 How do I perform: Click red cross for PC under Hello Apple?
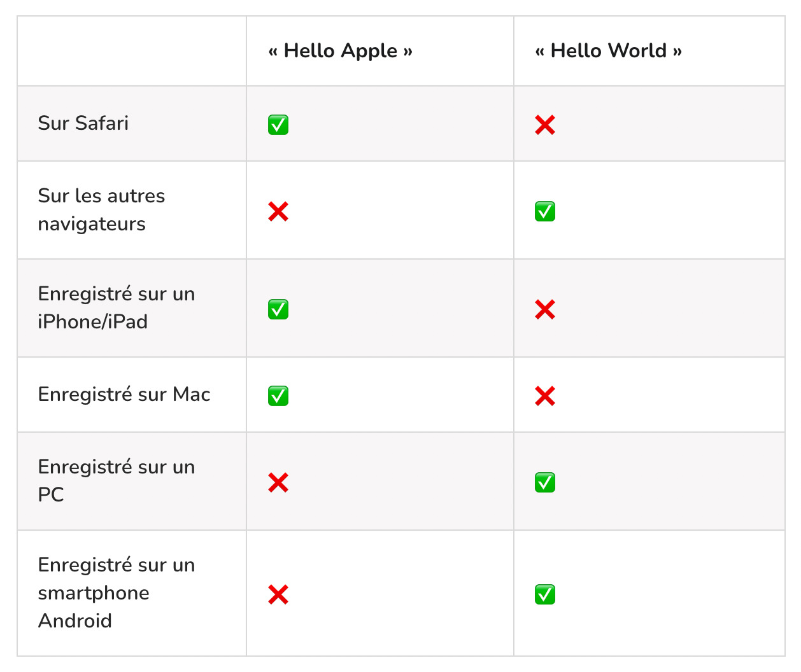pyautogui.click(x=278, y=482)
